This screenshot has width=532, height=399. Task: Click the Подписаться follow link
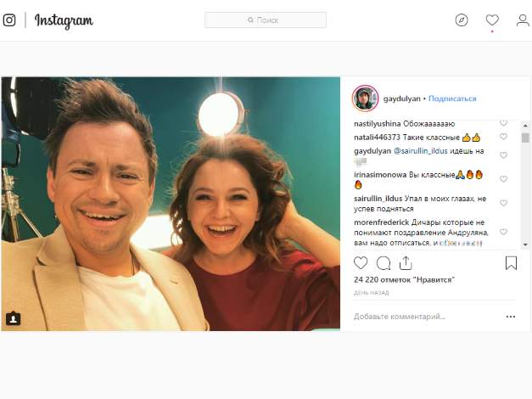(452, 98)
